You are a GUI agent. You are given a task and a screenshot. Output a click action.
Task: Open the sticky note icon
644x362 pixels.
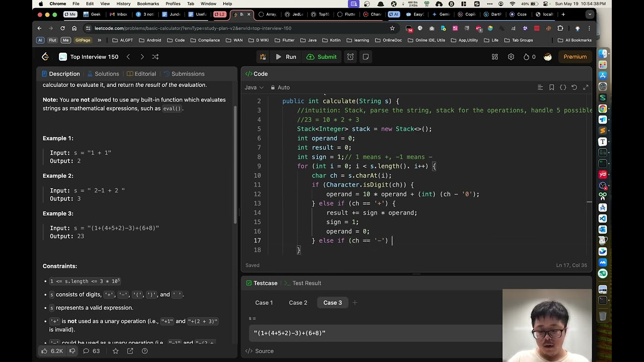366,57
